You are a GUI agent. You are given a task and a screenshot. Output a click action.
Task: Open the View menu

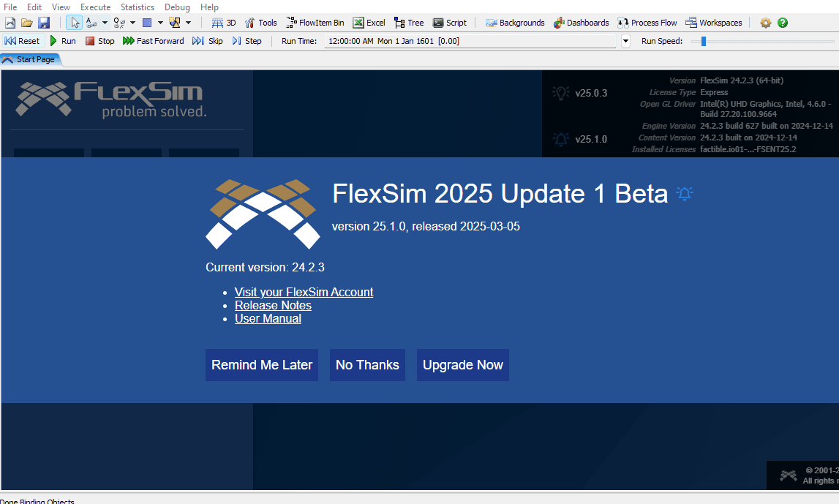[61, 7]
